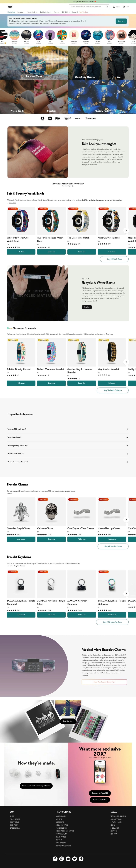Click Shop now on the June collection banner
136x868 pixels.
[121, 21]
